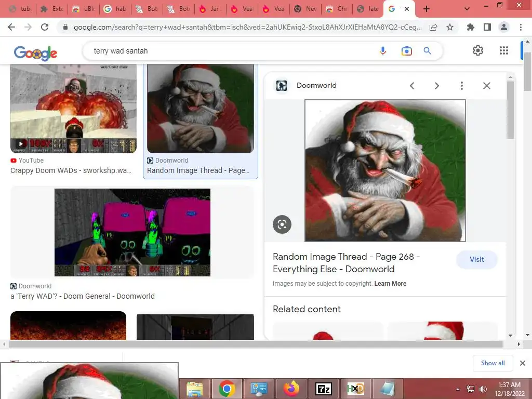532x399 pixels.
Task: Open more options in the image panel
Action: click(x=462, y=86)
